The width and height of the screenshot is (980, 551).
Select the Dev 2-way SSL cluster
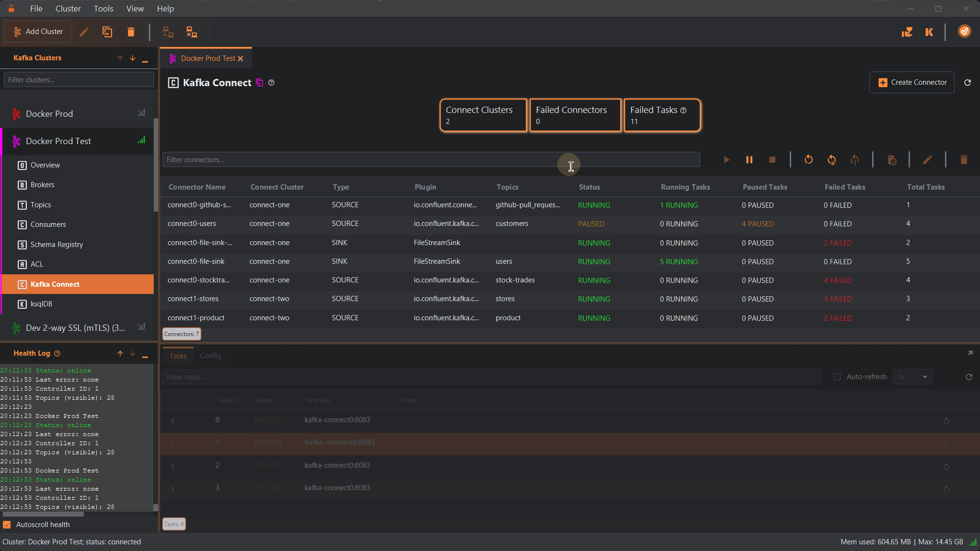tap(74, 327)
